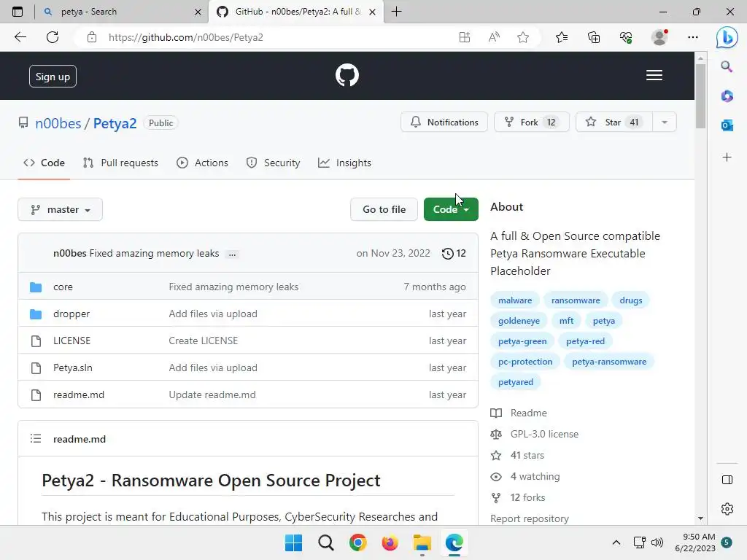The width and height of the screenshot is (747, 560).
Task: Click the page vertical scrollbar thumb
Action: (700, 96)
